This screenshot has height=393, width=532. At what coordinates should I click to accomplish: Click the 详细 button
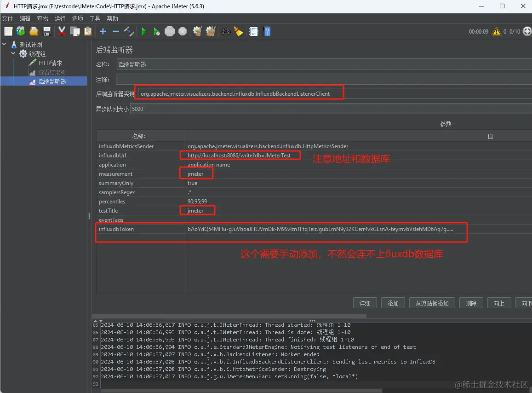click(365, 303)
